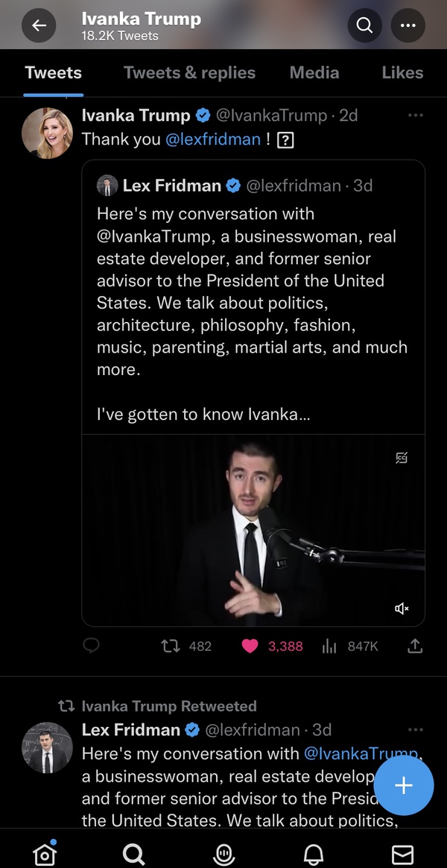Reply to the tweet via comment icon
Screen dimensions: 447x868
tap(91, 646)
